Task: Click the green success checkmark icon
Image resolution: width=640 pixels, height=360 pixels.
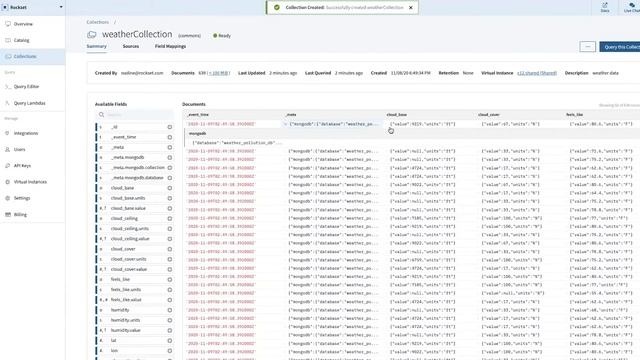Action: point(277,7)
